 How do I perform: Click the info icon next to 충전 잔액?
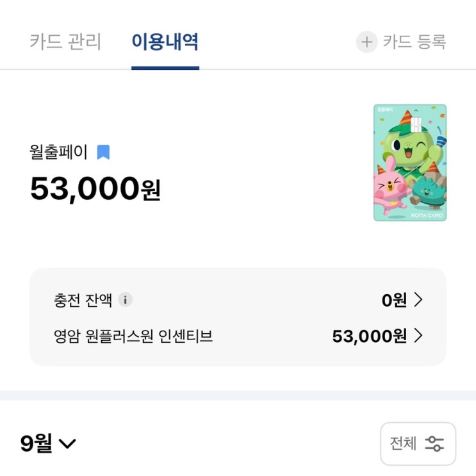pos(126,300)
